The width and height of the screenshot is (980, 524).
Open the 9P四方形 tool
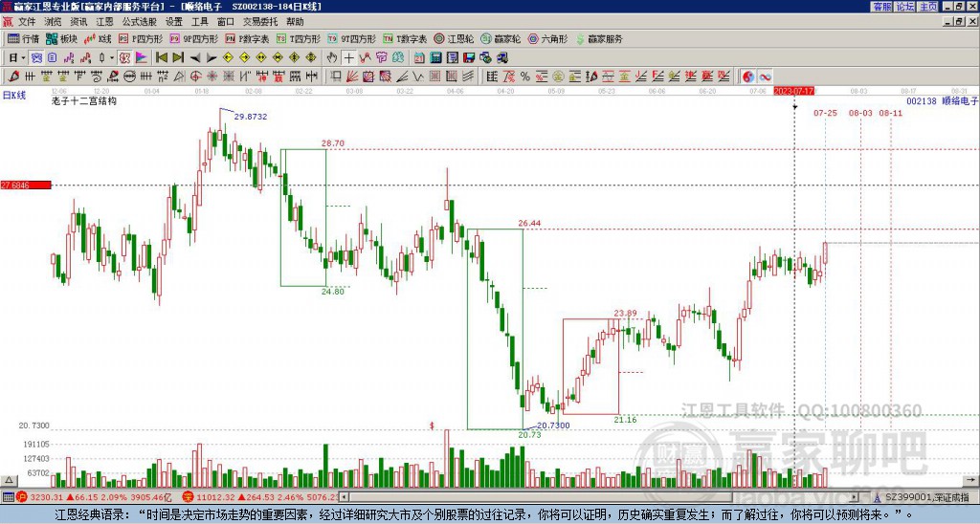click(193, 38)
